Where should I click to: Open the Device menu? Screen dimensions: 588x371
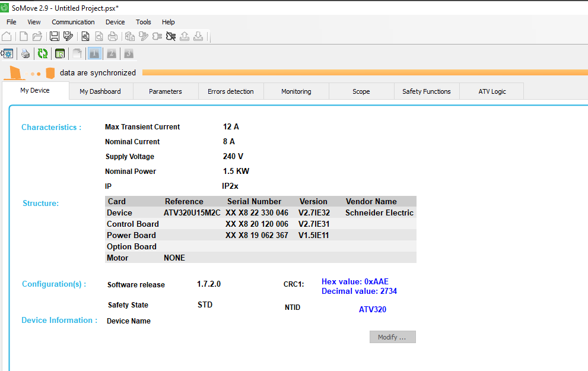[x=115, y=22]
